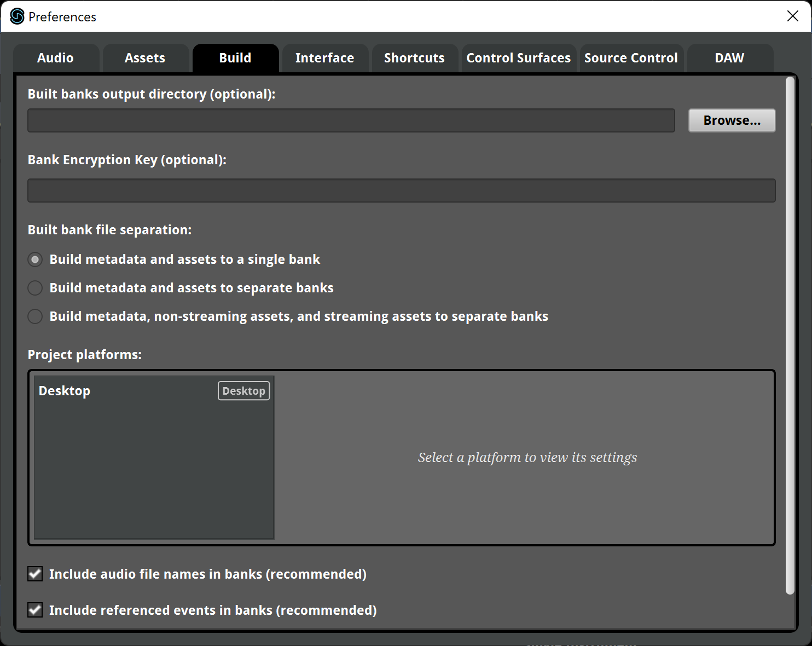The height and width of the screenshot is (646, 812).
Task: Select the Desktop platform in the list
Action: [154, 391]
